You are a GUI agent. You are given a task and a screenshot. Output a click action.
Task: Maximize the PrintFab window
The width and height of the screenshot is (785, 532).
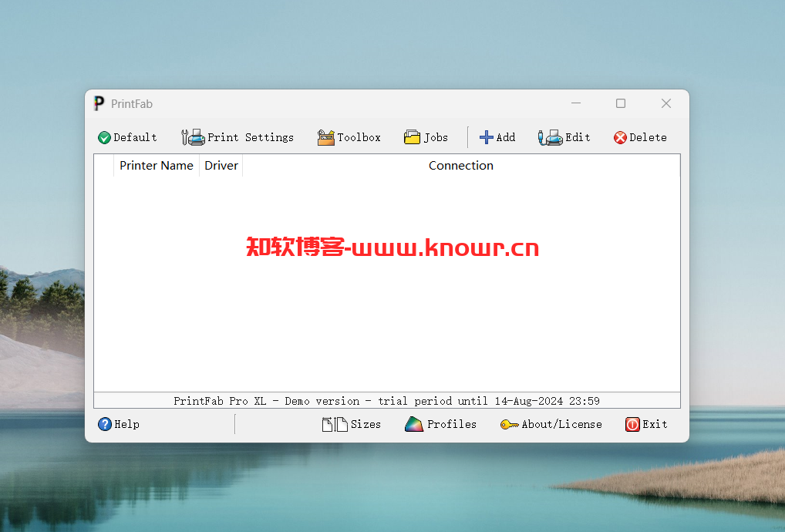621,103
